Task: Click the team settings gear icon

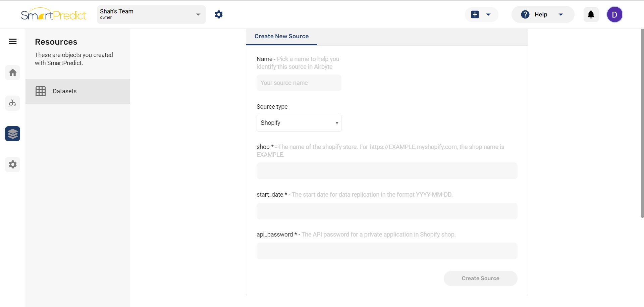Action: coord(219,14)
